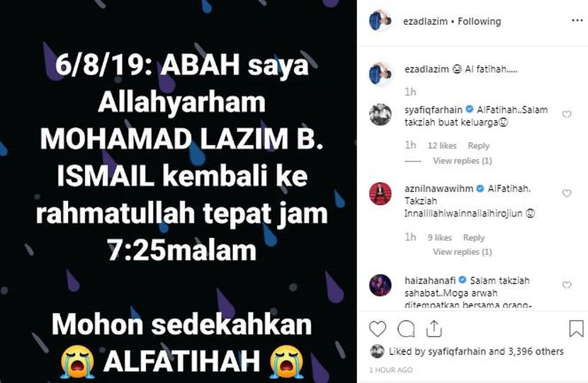Open ezadlazim profile from header username
The height and width of the screenshot is (383, 588).
click(x=425, y=21)
